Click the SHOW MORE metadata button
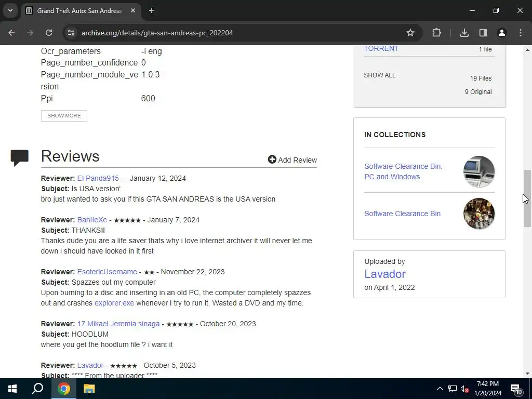Image resolution: width=532 pixels, height=399 pixels. [64, 116]
